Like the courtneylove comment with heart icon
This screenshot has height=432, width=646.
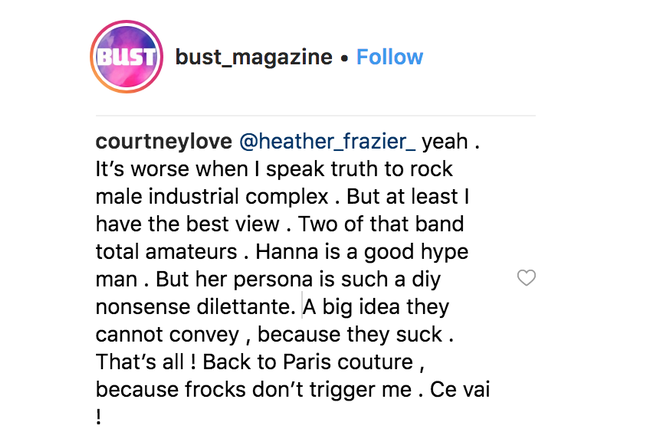tap(526, 278)
